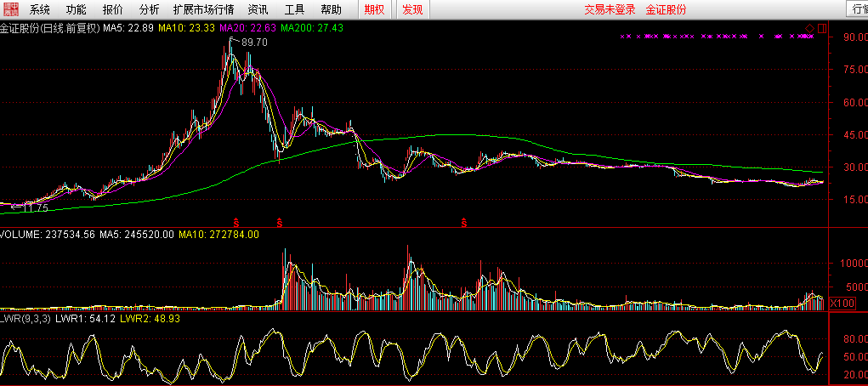868x386 pixels.
Task: Switch to the 行情 tab at top right
Action: coord(856,9)
